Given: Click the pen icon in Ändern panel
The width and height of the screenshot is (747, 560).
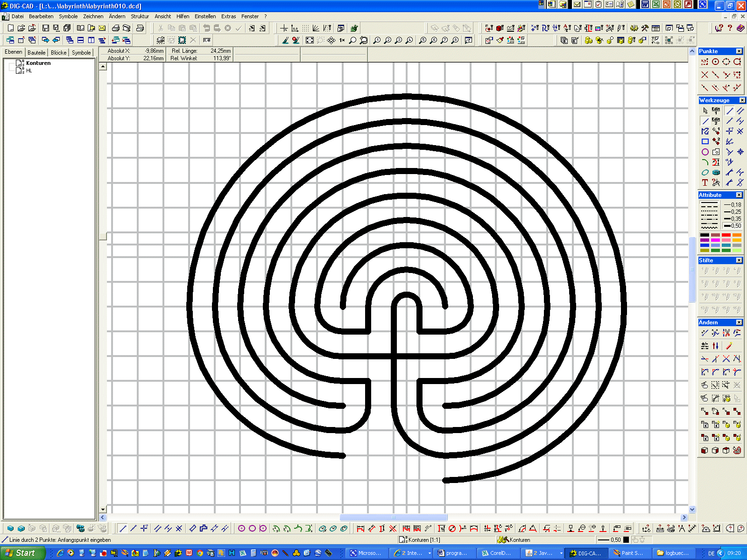Looking at the screenshot, I should 729,346.
